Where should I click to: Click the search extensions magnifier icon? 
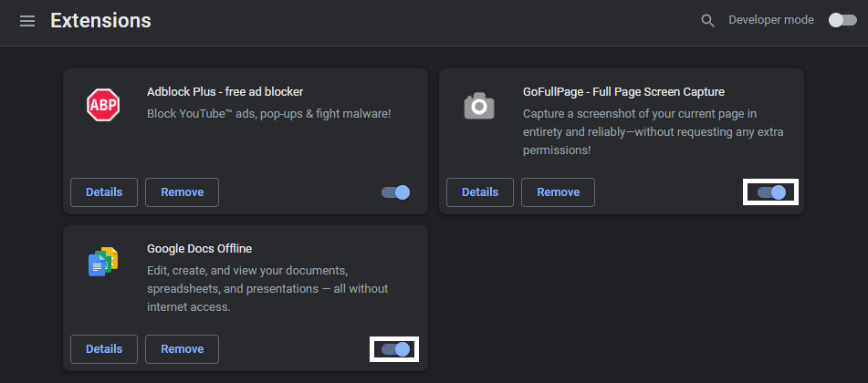[x=707, y=20]
